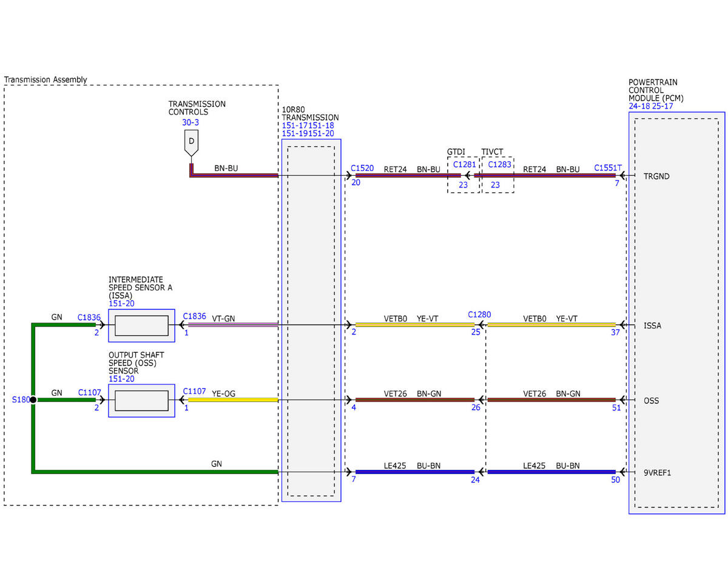Open the 151-17 link under 10R80 Transmission
Viewport: 728px width, 562px height.
(x=294, y=125)
